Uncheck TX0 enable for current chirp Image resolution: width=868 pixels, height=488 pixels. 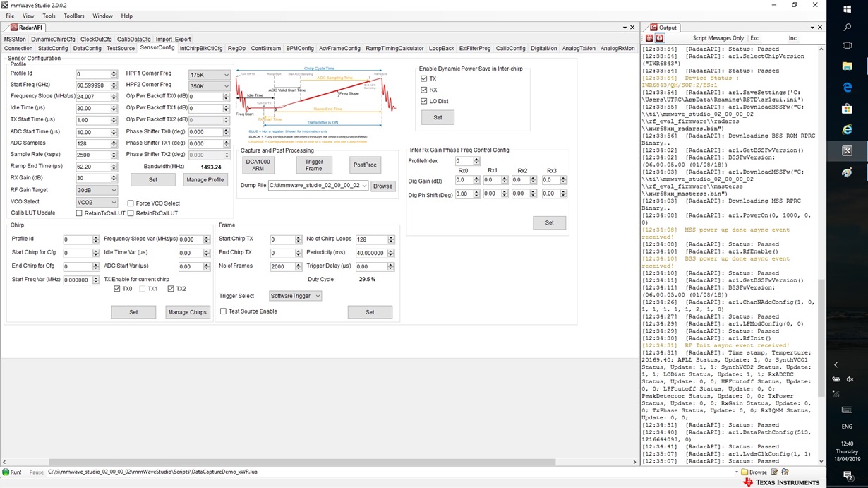pos(117,289)
